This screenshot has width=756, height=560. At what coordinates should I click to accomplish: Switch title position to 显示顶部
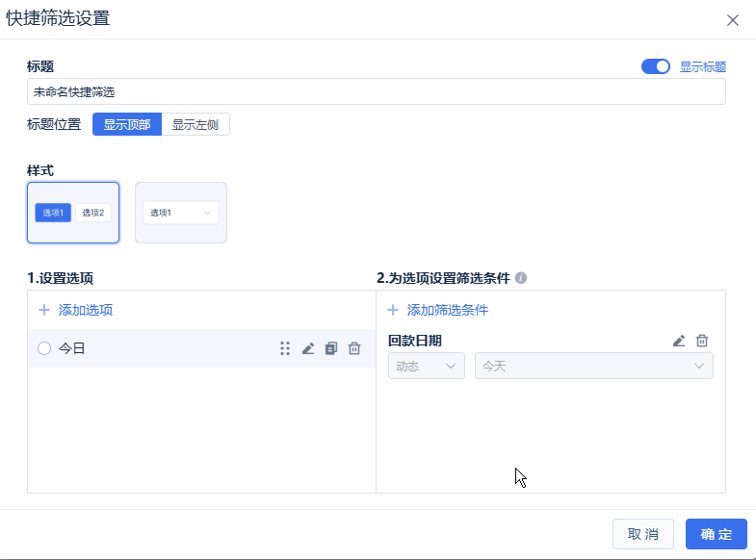(127, 124)
